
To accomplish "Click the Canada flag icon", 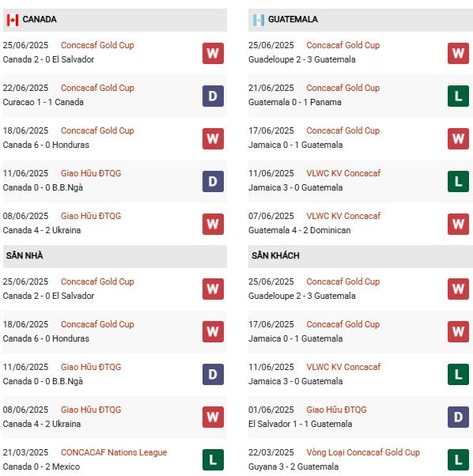I will [x=13, y=20].
